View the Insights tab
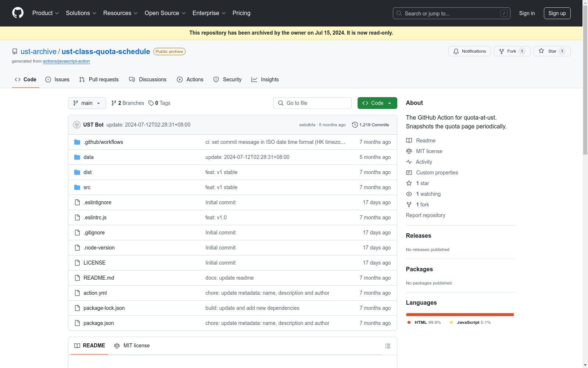Viewport: 588px width, 368px height. point(265,79)
